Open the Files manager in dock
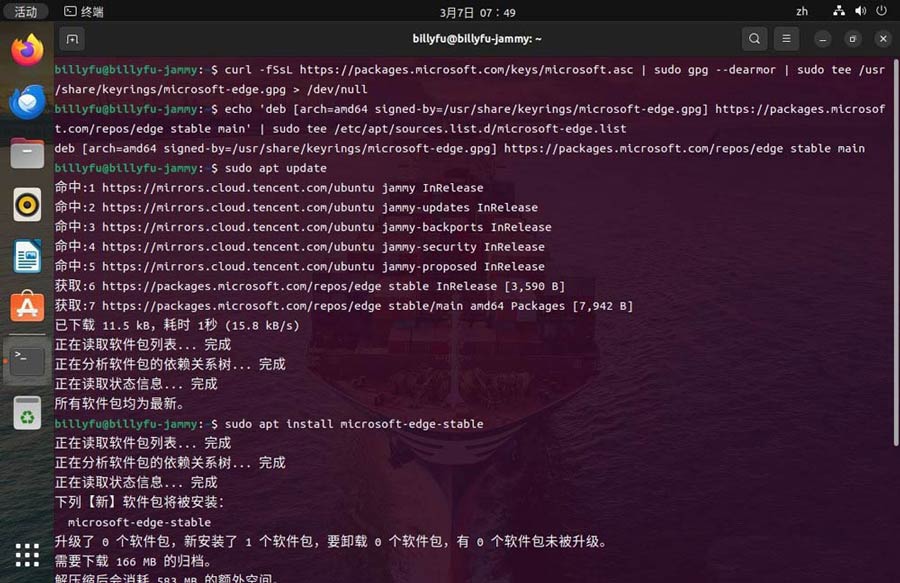 [x=27, y=153]
